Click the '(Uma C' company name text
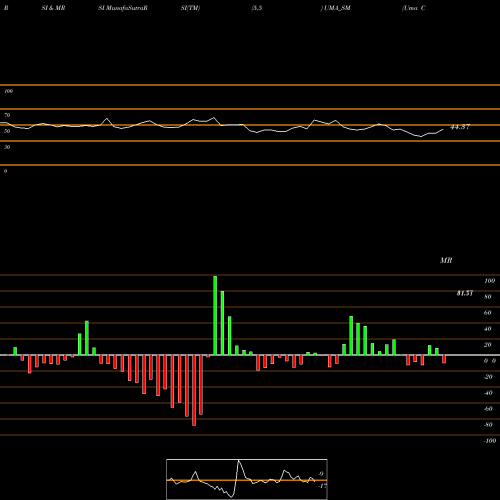Viewport: 500px width, 500px height. (414, 8)
